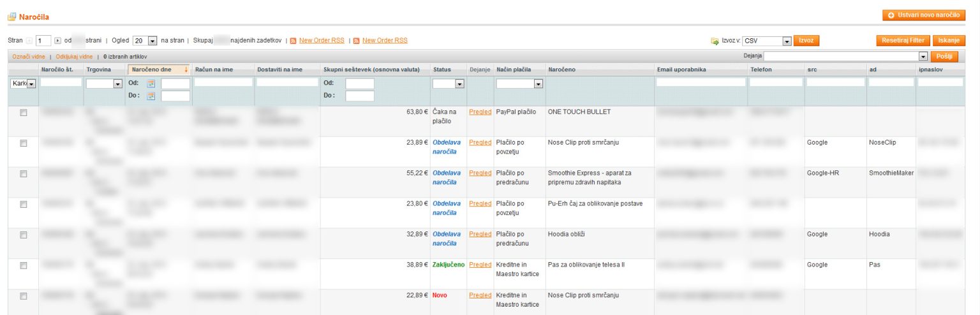Click the 'PayPal plačilo' payment cell
This screenshot has height=315, width=980.
tap(516, 112)
